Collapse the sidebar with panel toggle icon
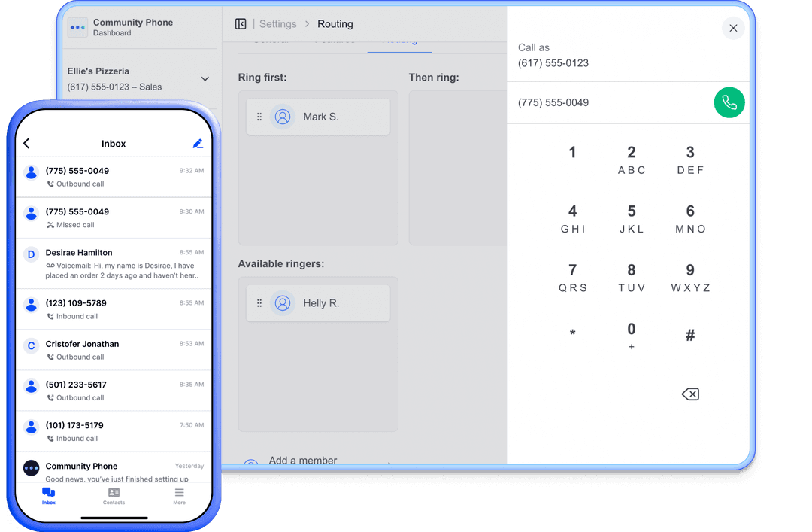Screen dimensions: 812x532 pyautogui.click(x=241, y=24)
